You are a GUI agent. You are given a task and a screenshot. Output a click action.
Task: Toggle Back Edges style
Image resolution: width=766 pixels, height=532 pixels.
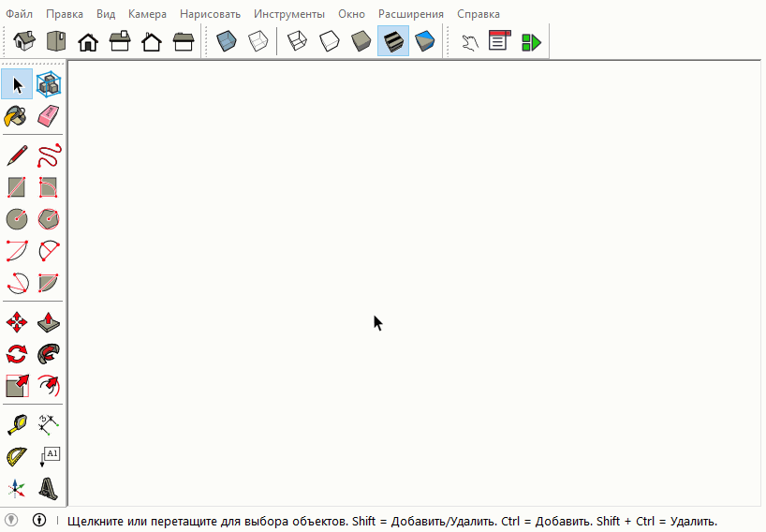pyautogui.click(x=258, y=41)
